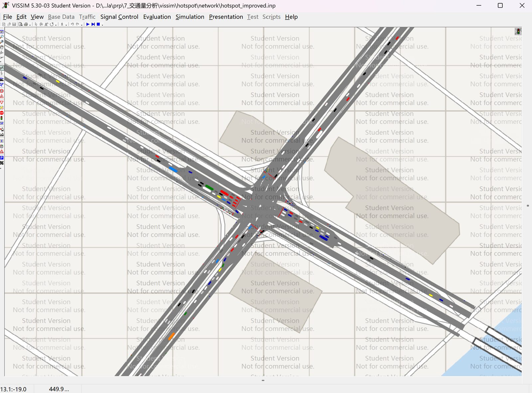Select the signal head traffic light tool
The height and width of the screenshot is (393, 532).
2,118
